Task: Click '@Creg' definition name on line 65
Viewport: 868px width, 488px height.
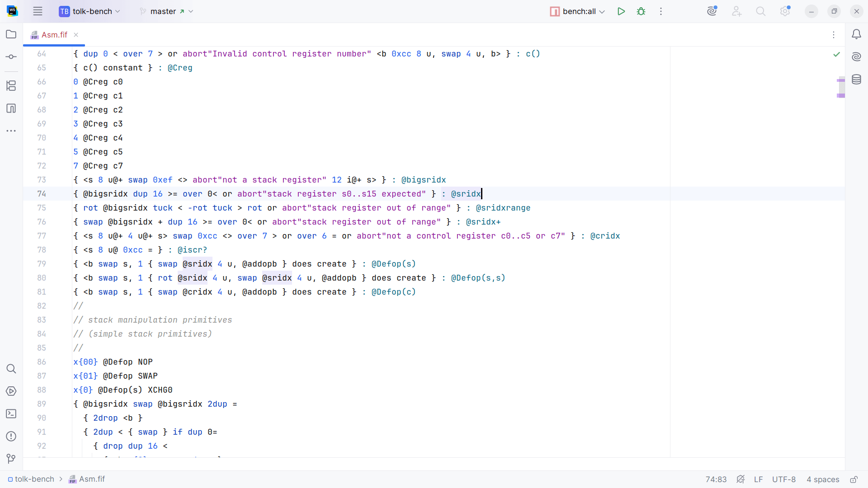Action: coord(180,68)
